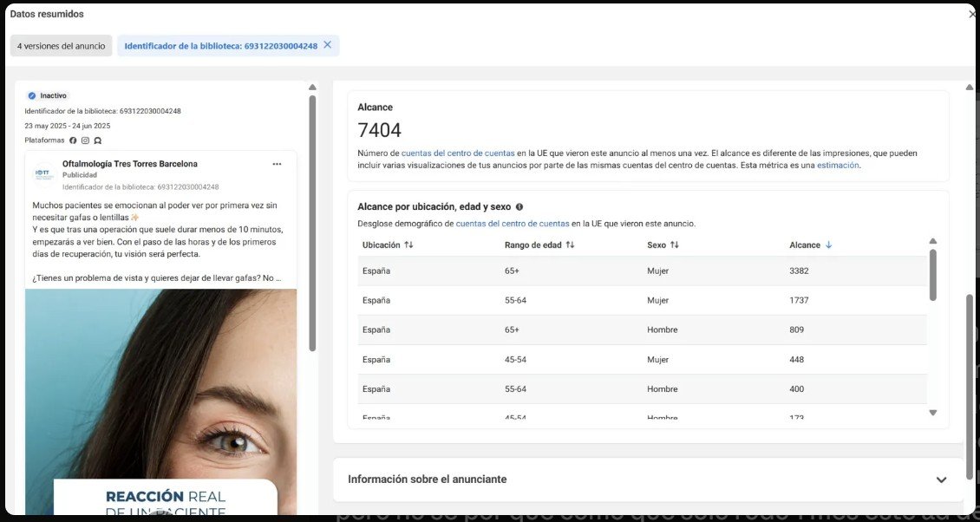The height and width of the screenshot is (522, 980).
Task: Sort table by Alcance column arrow
Action: [829, 245]
